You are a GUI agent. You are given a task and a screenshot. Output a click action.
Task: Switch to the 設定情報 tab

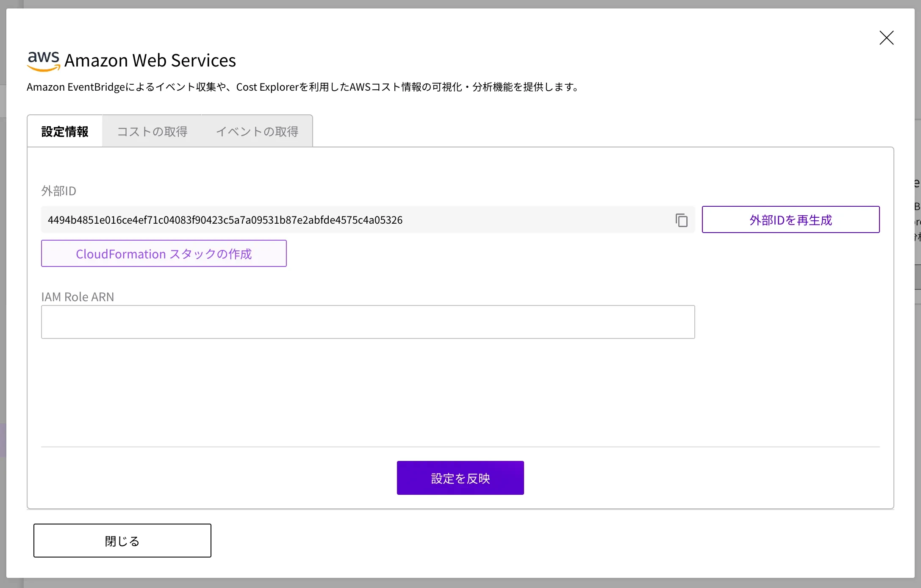65,131
